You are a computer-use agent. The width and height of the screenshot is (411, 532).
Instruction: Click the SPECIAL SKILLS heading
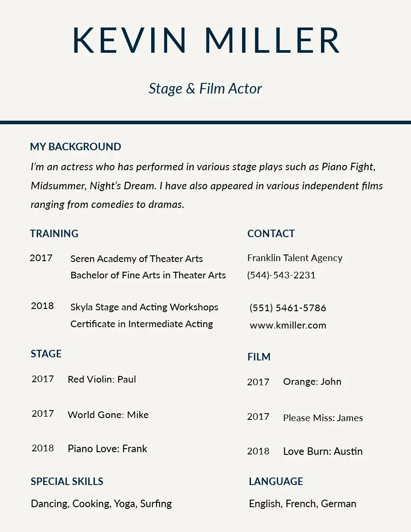[x=67, y=481]
